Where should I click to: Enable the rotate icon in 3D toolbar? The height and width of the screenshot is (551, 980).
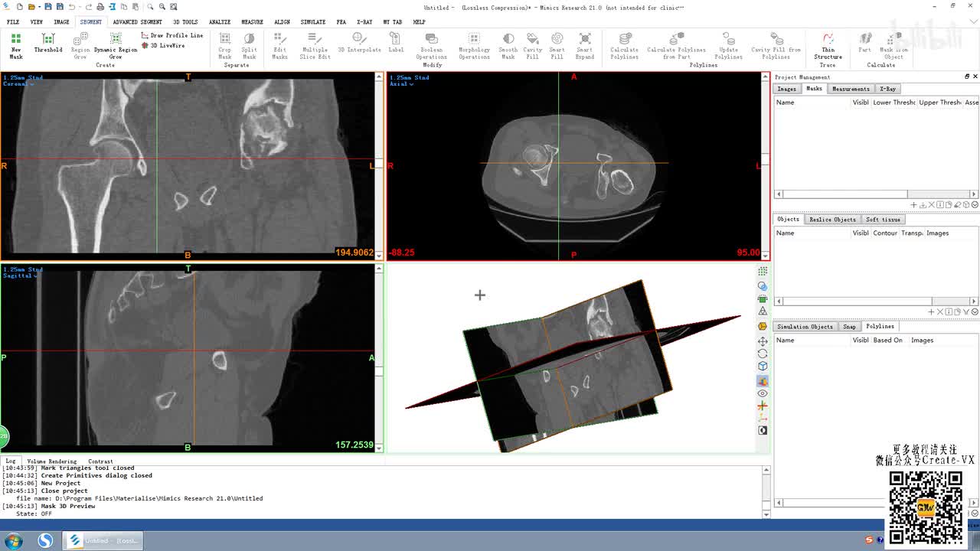coord(763,354)
